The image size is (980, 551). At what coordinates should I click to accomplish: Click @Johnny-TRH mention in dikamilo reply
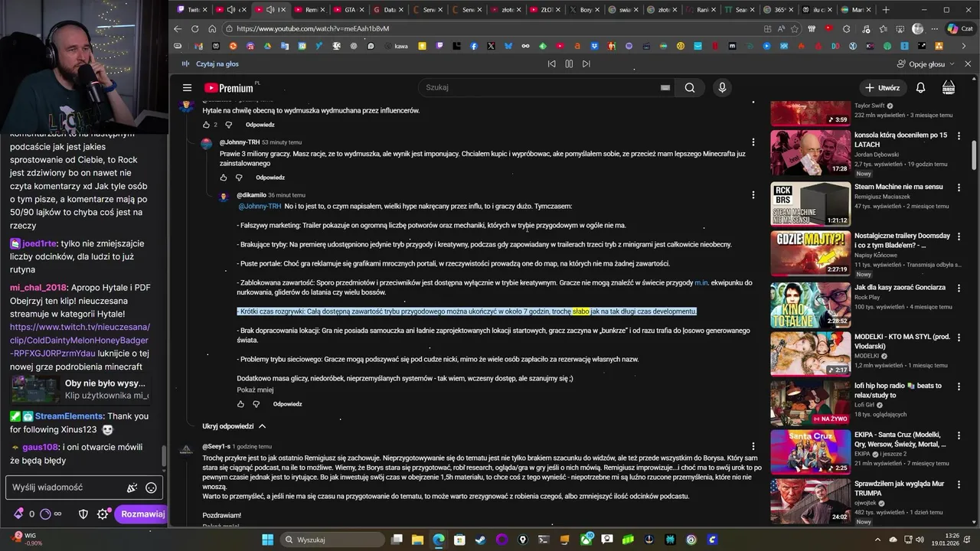point(260,207)
